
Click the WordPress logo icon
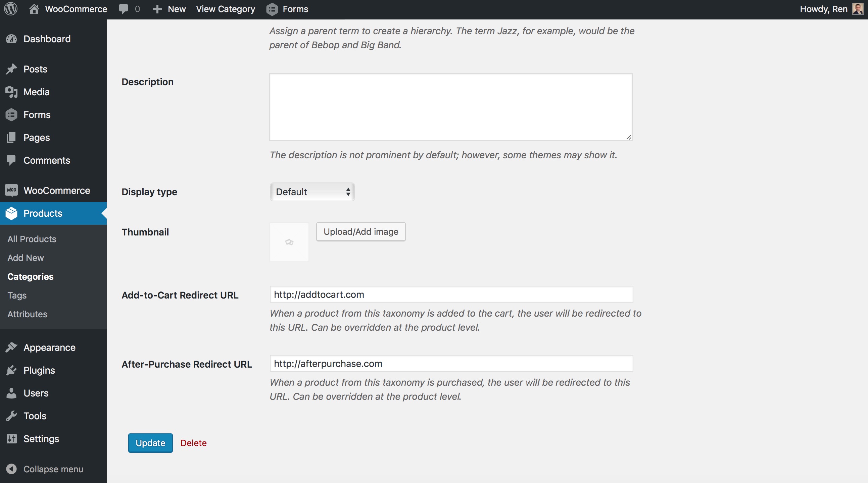click(x=11, y=9)
